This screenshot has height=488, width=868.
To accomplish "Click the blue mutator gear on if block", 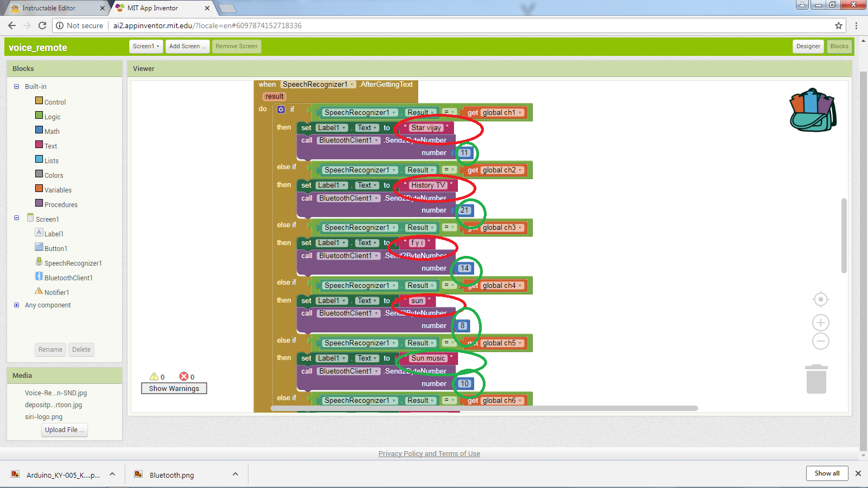I will click(281, 110).
